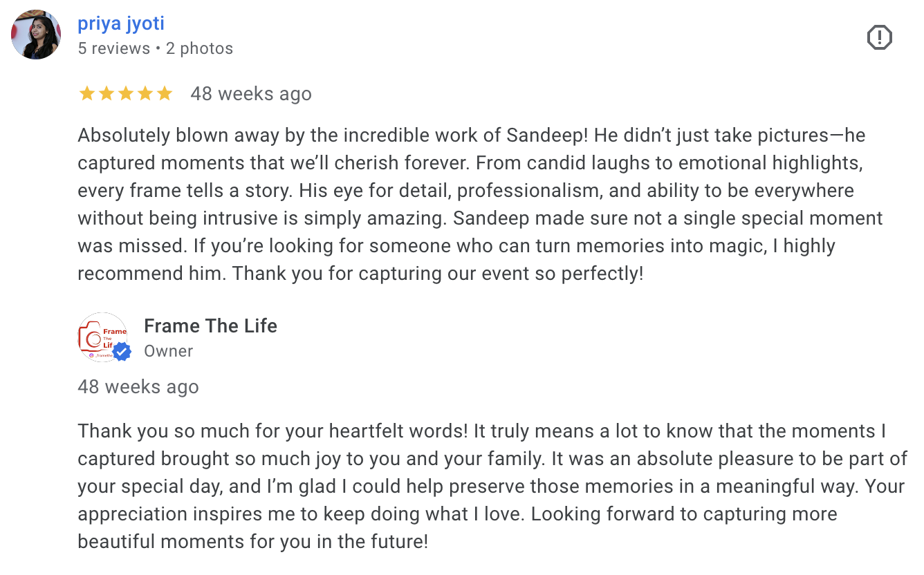The image size is (924, 575).
Task: Open priya jyoti's profile picture
Action: point(35,34)
